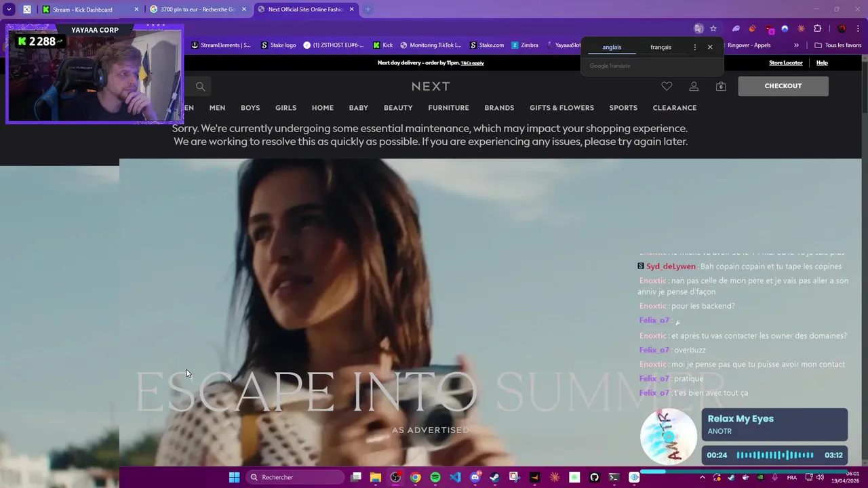
Task: Close the Stream - Kick Dashboard tab
Action: tap(136, 9)
